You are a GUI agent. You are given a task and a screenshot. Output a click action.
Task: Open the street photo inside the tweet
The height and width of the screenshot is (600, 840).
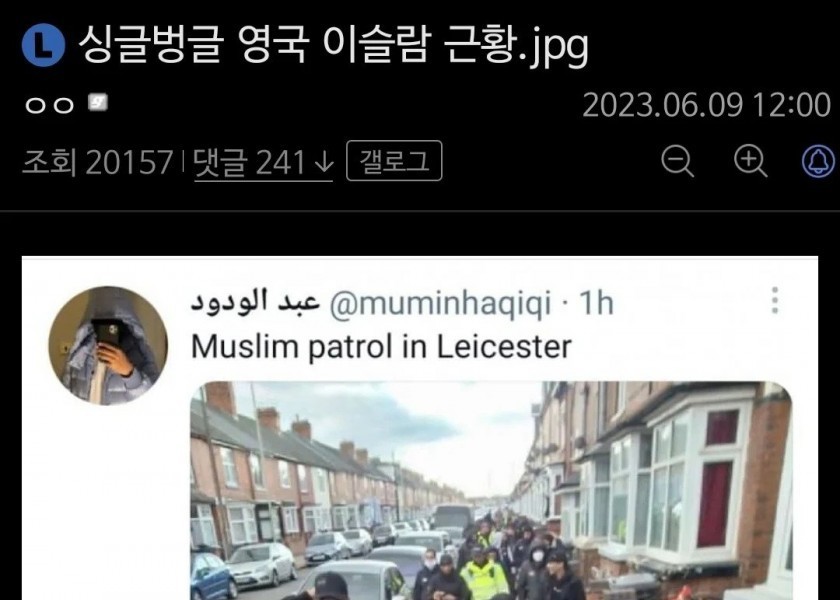click(491, 490)
